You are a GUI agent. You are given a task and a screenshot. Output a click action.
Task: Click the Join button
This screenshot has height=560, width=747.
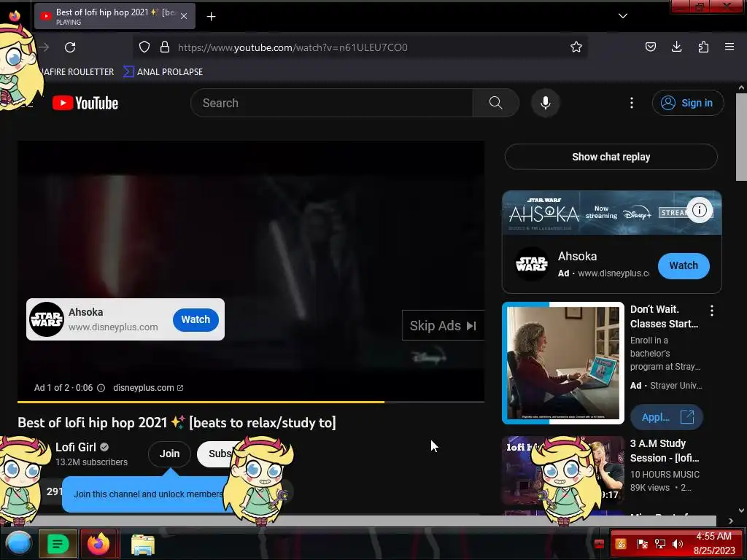(x=169, y=454)
